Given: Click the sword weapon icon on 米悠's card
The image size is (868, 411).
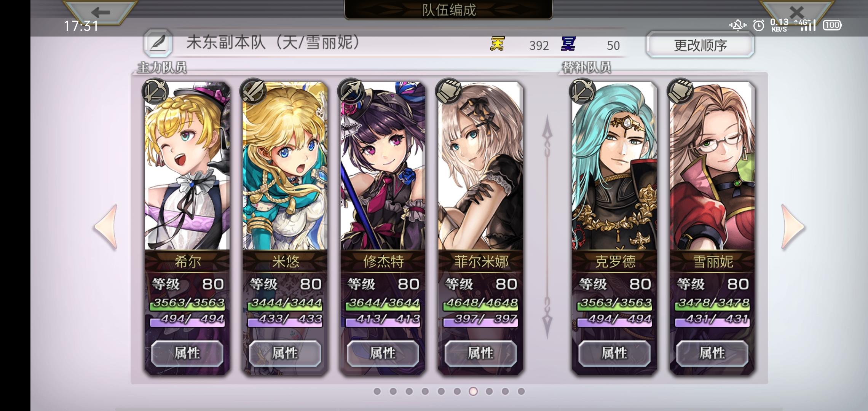Looking at the screenshot, I should [253, 91].
